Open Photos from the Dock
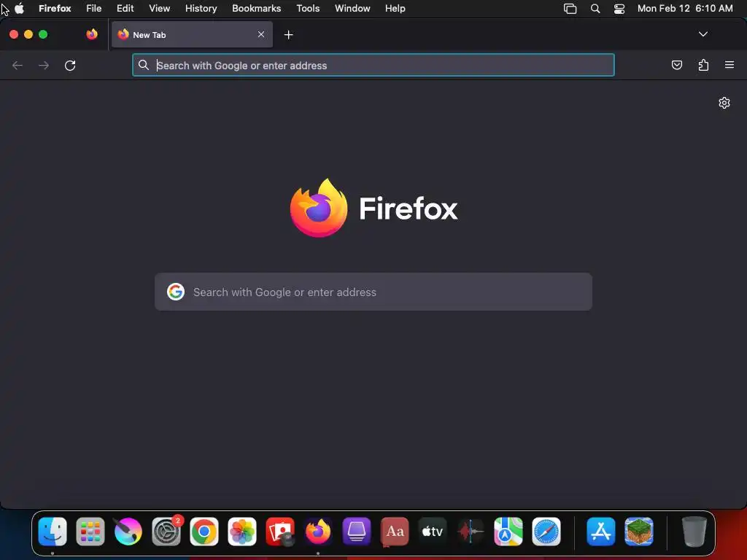This screenshot has height=560, width=747. [242, 532]
